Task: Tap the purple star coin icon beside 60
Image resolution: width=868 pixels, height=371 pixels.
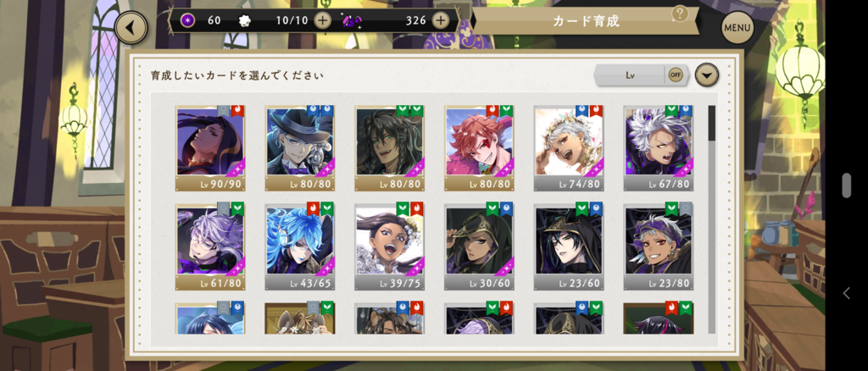Action: [187, 20]
